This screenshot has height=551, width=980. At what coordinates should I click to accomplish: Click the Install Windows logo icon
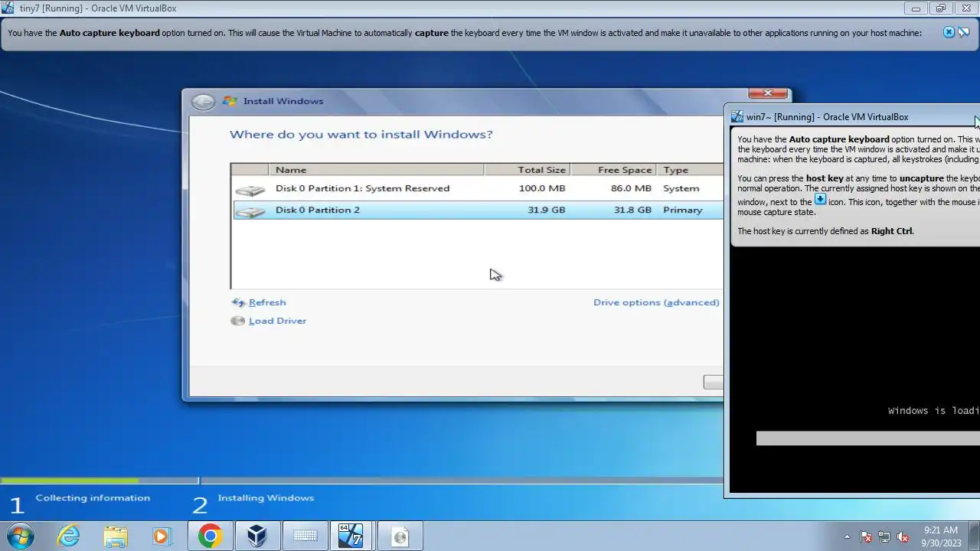pyautogui.click(x=229, y=101)
